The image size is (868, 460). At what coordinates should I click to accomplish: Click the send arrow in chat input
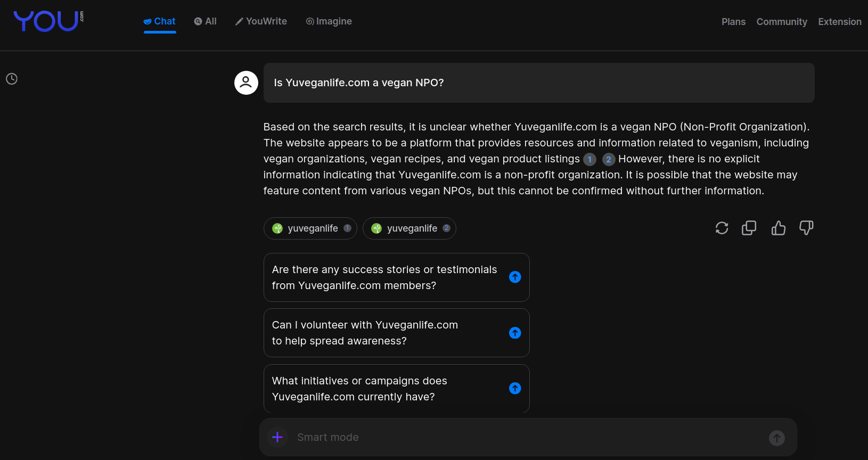[777, 438]
